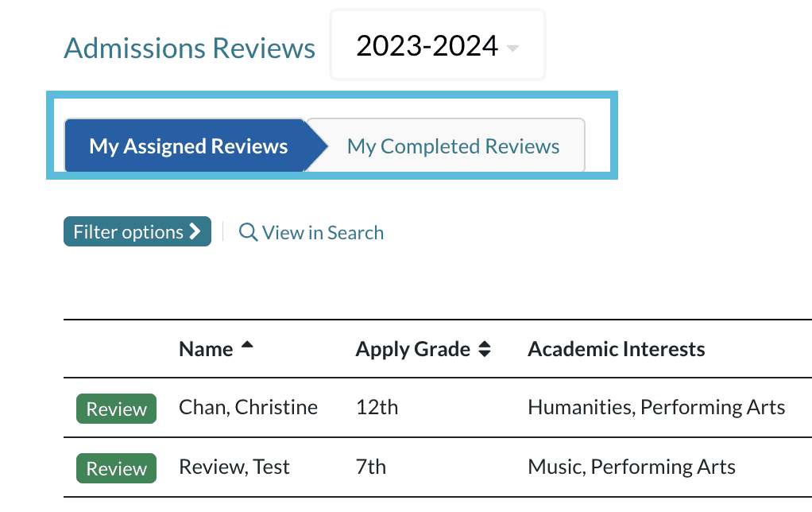Open the My Completed Reviews tab
The image size is (812, 512).
pyautogui.click(x=453, y=146)
